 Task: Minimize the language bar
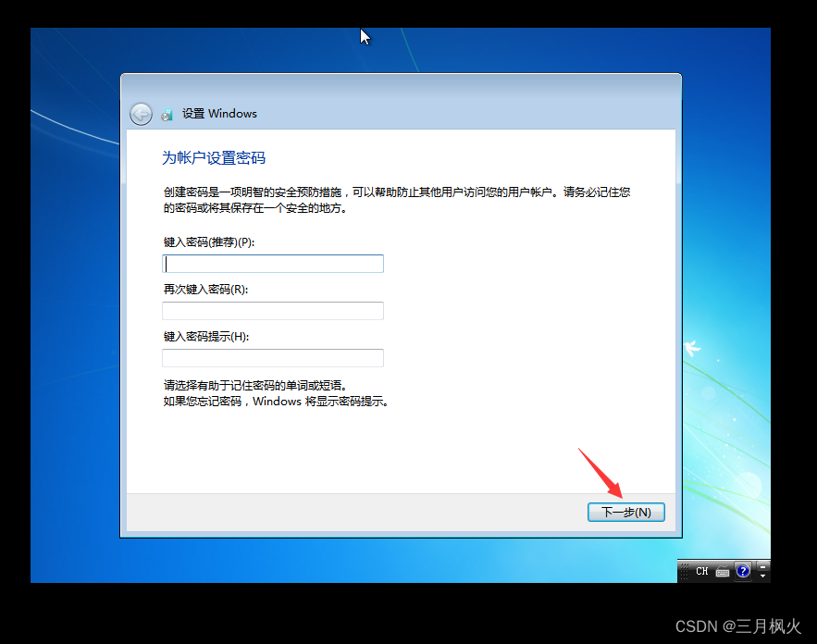click(x=762, y=567)
